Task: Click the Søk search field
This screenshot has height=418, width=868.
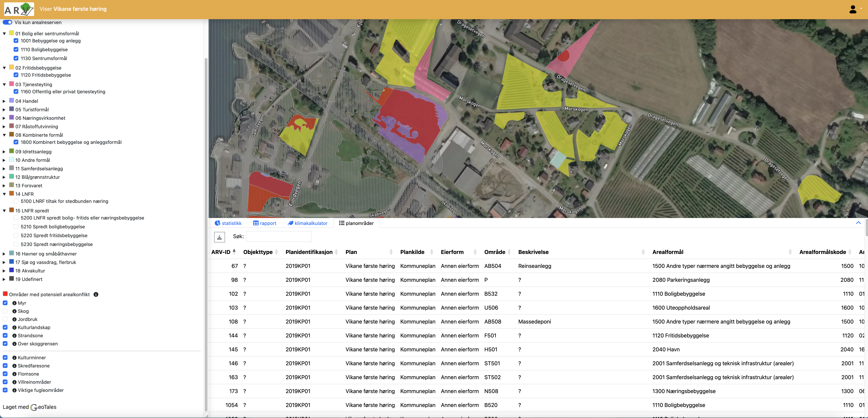Action: pos(279,237)
